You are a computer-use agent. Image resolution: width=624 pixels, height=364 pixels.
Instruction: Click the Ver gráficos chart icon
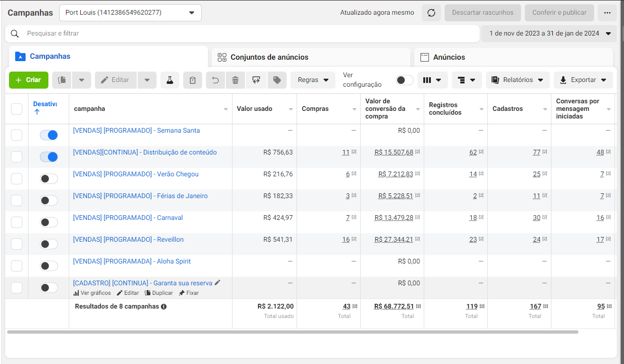tap(76, 293)
